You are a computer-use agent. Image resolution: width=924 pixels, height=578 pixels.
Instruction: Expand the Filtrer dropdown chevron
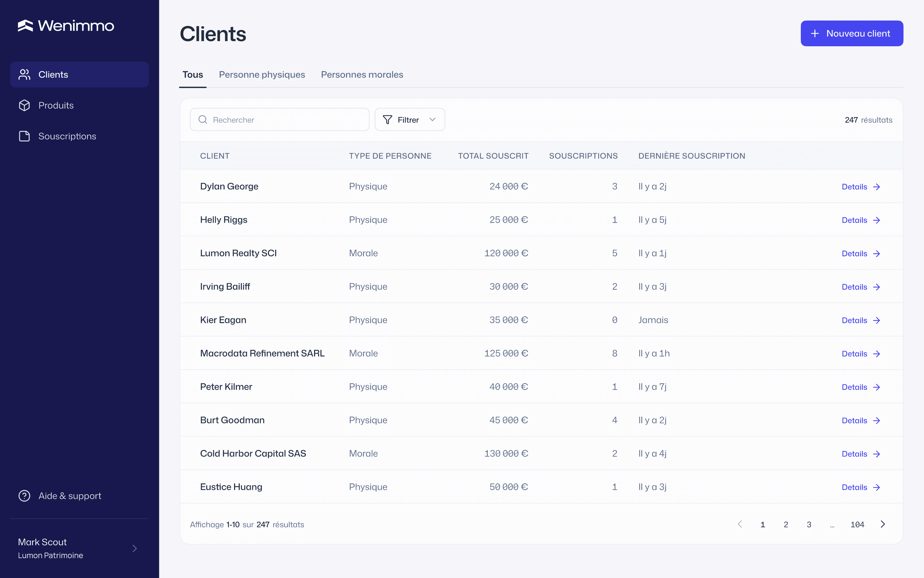[432, 120]
